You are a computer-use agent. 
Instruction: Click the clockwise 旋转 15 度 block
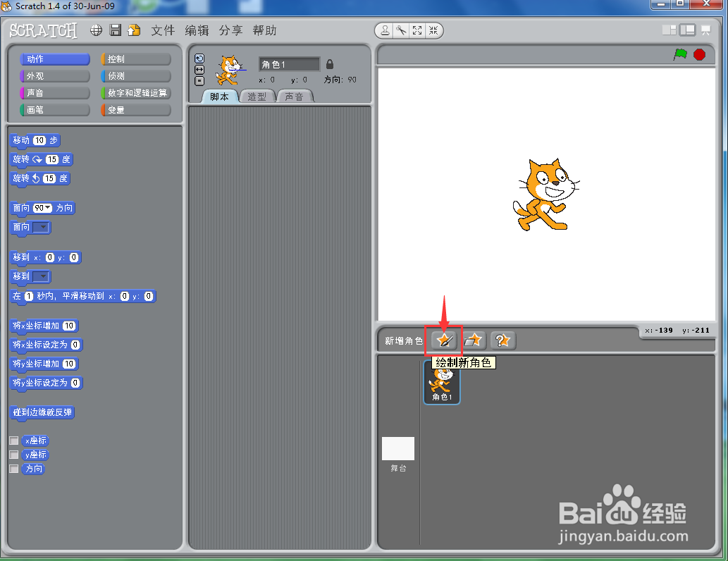click(42, 159)
